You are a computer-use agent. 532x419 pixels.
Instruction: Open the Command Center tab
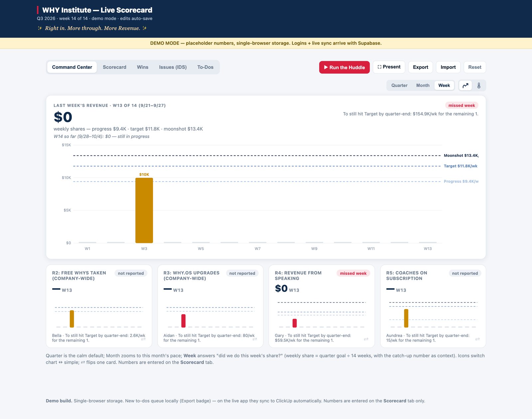tap(72, 67)
